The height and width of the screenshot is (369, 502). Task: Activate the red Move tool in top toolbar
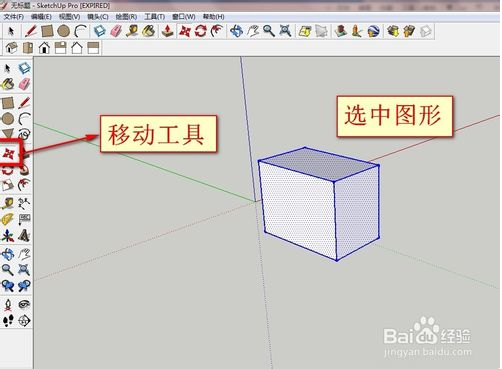[x=185, y=31]
